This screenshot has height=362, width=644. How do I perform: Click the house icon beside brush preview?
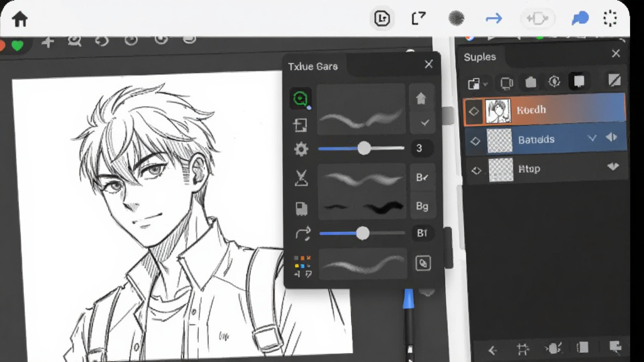pyautogui.click(x=421, y=99)
